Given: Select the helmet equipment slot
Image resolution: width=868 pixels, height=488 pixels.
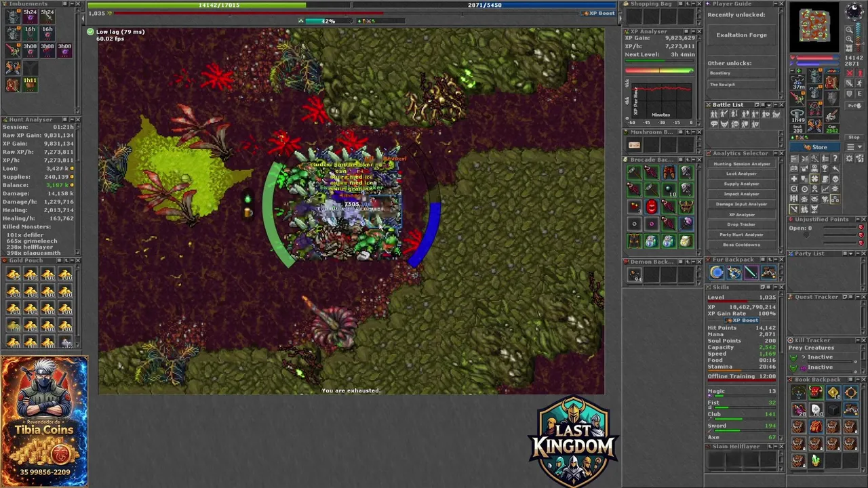Looking at the screenshot, I should pos(814,75).
